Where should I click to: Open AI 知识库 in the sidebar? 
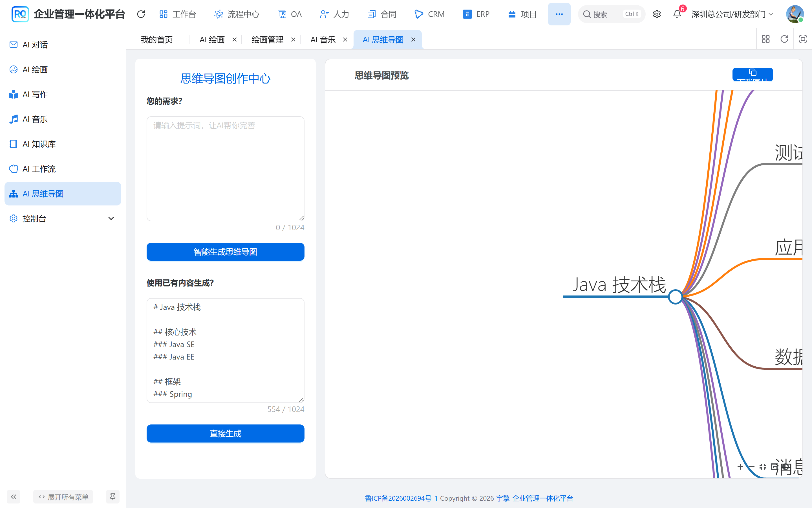pos(63,144)
